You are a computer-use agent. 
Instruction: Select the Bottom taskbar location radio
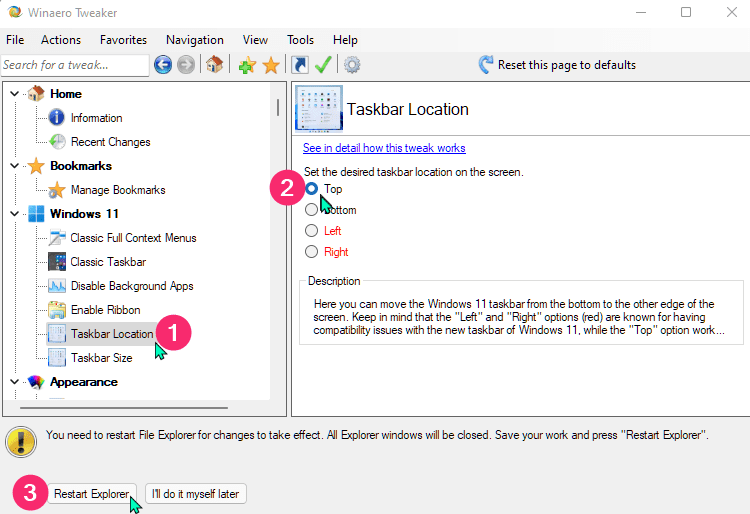[x=311, y=209]
